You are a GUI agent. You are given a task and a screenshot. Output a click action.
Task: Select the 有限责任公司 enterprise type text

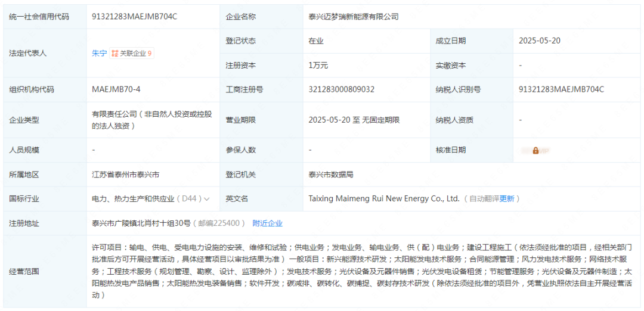152,120
